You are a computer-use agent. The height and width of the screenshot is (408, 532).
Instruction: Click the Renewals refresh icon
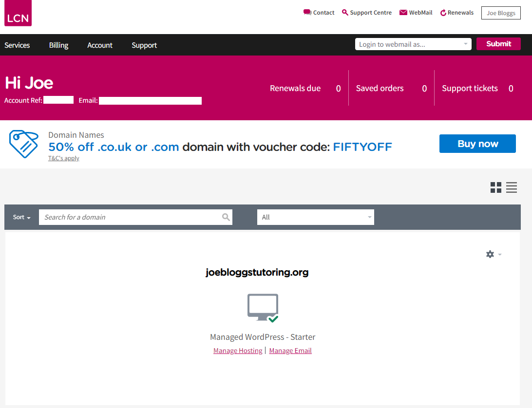442,12
